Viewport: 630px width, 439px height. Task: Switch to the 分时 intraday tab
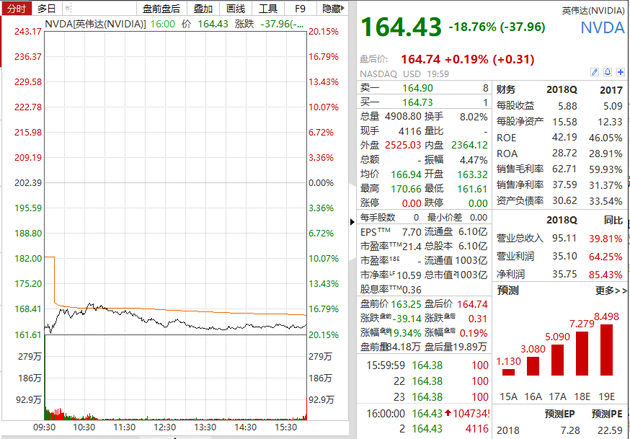pyautogui.click(x=16, y=8)
